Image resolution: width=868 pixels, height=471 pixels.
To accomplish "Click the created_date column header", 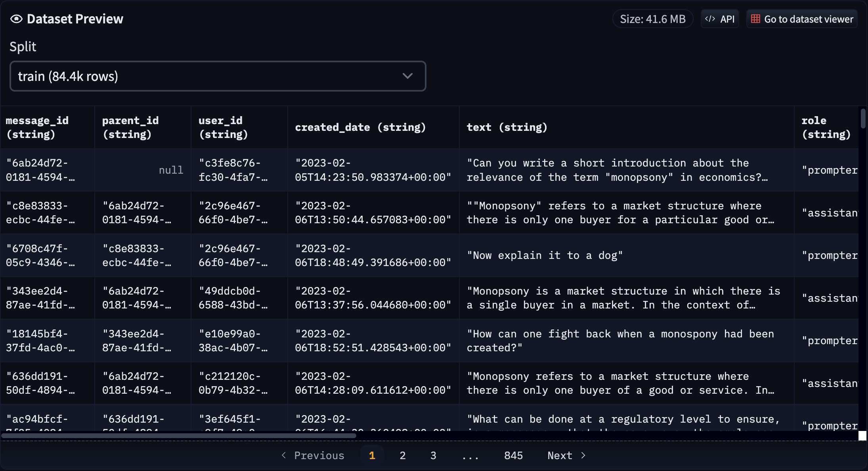I will click(360, 127).
